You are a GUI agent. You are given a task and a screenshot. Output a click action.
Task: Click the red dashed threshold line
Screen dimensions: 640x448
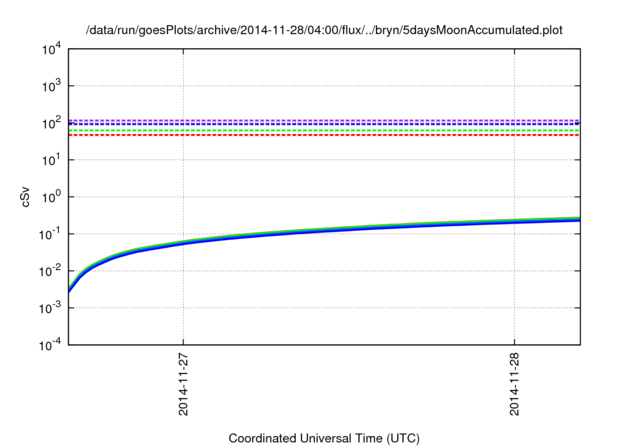click(324, 135)
